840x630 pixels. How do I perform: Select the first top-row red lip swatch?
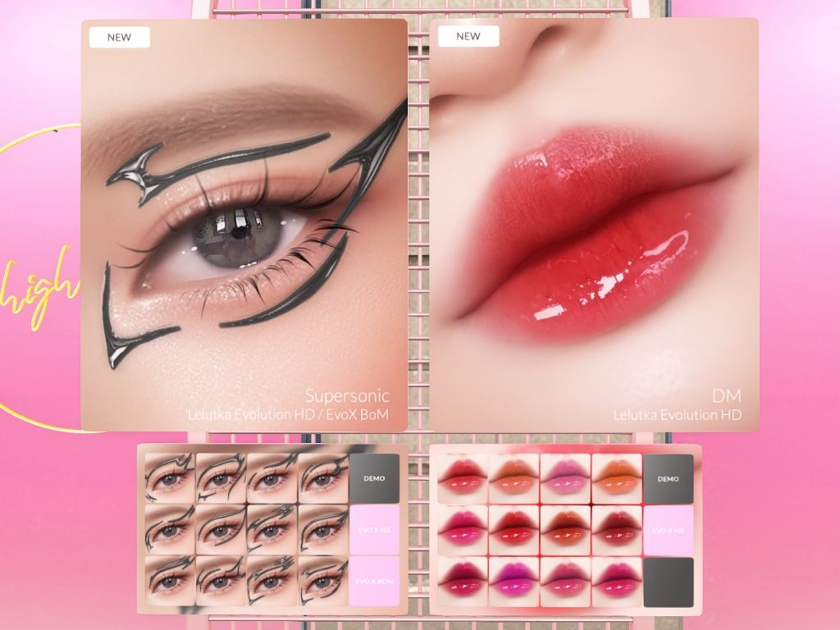coord(463,479)
